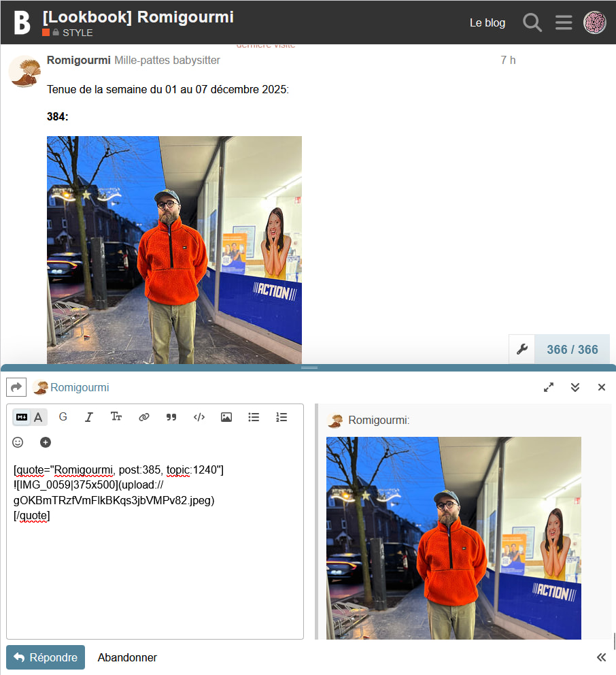
Task: Open Le blog link
Action: click(487, 22)
